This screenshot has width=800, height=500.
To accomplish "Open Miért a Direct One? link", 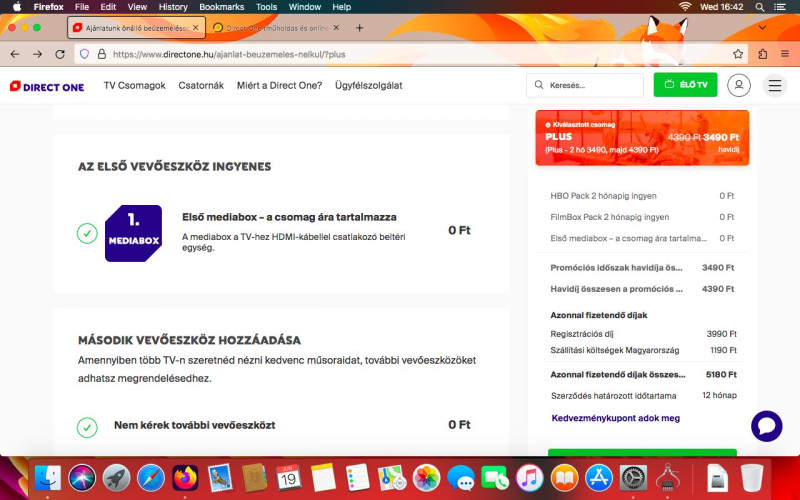I will pyautogui.click(x=280, y=85).
